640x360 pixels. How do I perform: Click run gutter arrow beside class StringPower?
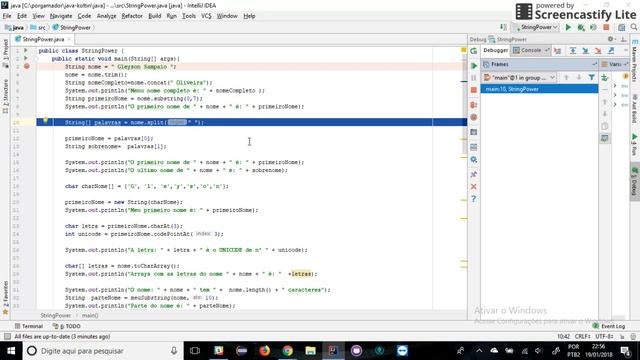(26, 51)
